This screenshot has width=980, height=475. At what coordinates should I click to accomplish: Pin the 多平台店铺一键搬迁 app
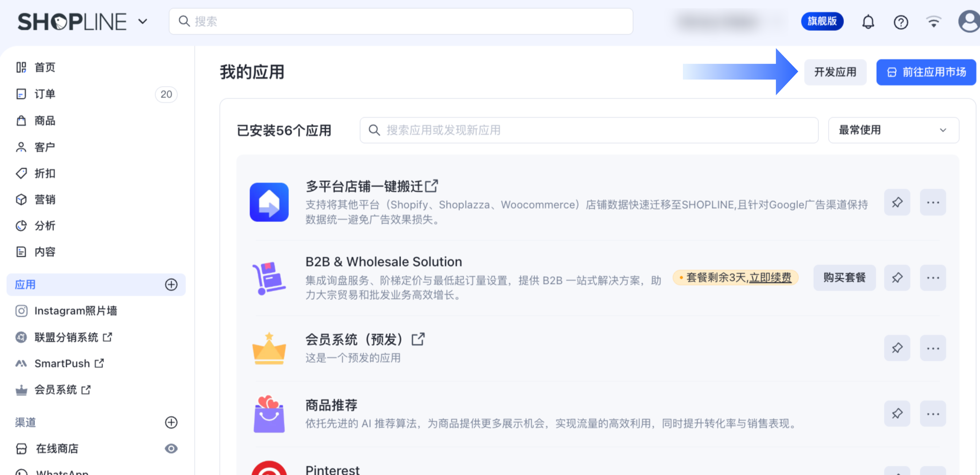(x=897, y=202)
